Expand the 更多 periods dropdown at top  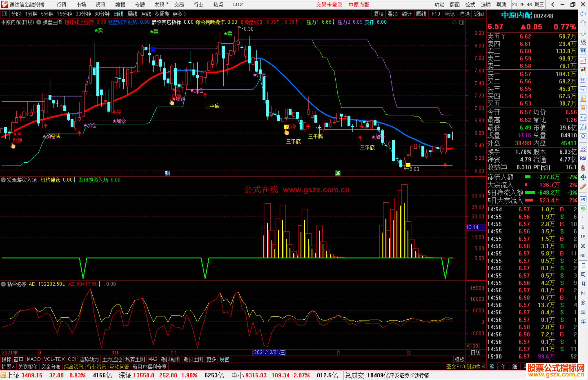click(179, 14)
